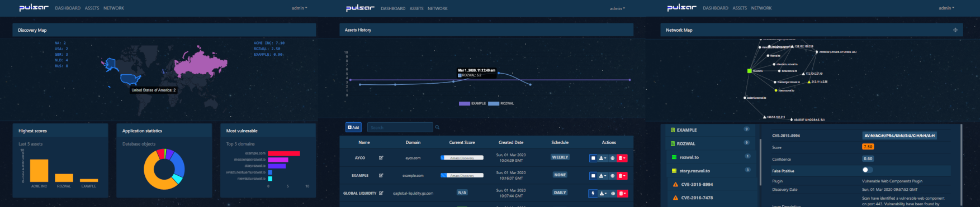Click the 0.60 confidence value
Viewport: 980px width, 207px height.
868,158
